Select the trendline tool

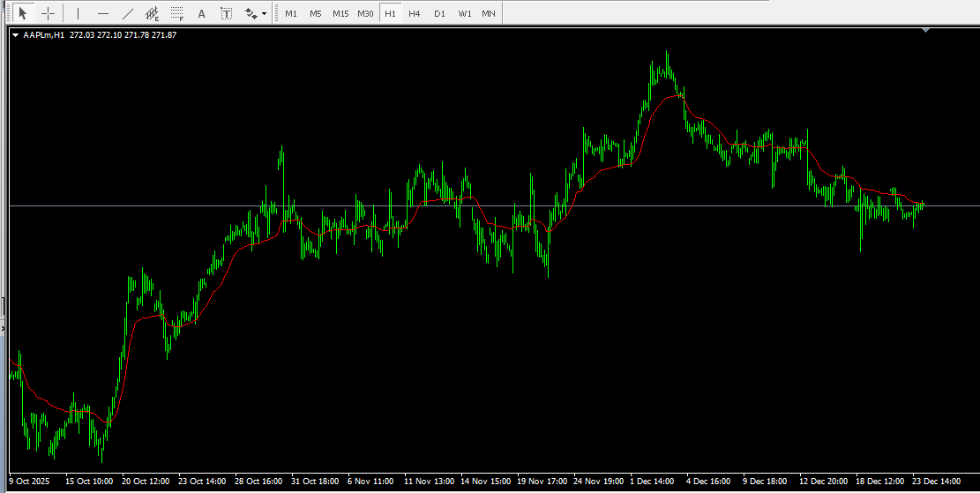tap(128, 13)
